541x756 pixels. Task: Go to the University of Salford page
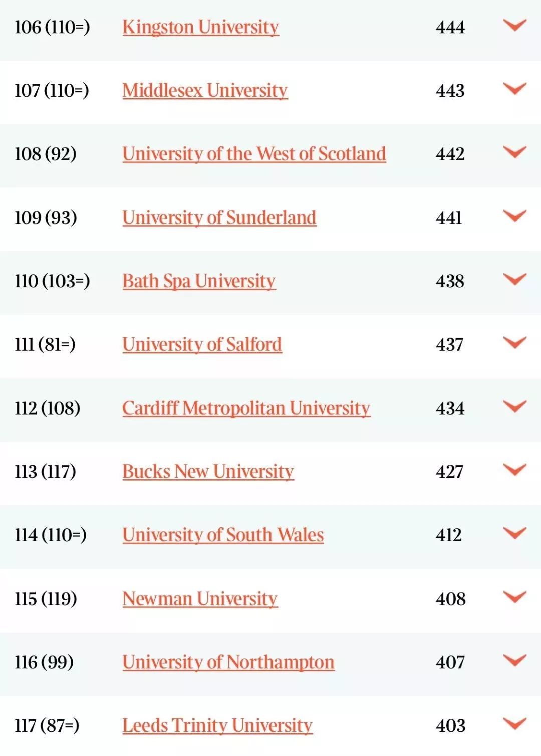(x=202, y=344)
